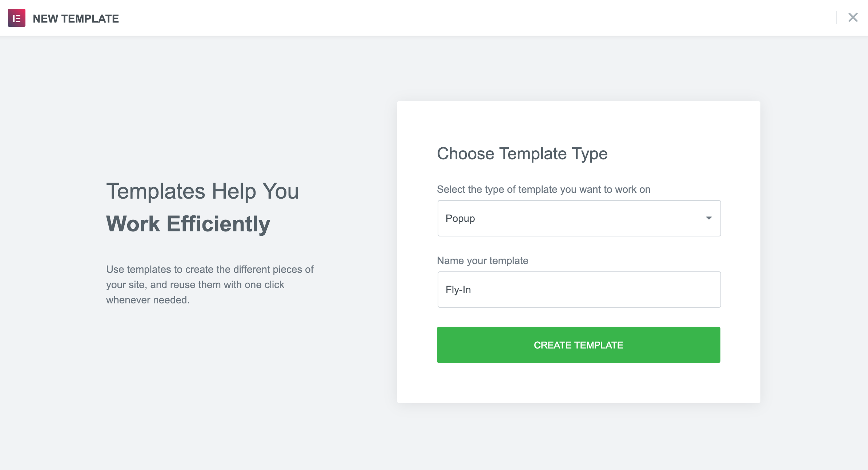Close the New Template dialog
Image resolution: width=868 pixels, height=470 pixels.
(853, 17)
